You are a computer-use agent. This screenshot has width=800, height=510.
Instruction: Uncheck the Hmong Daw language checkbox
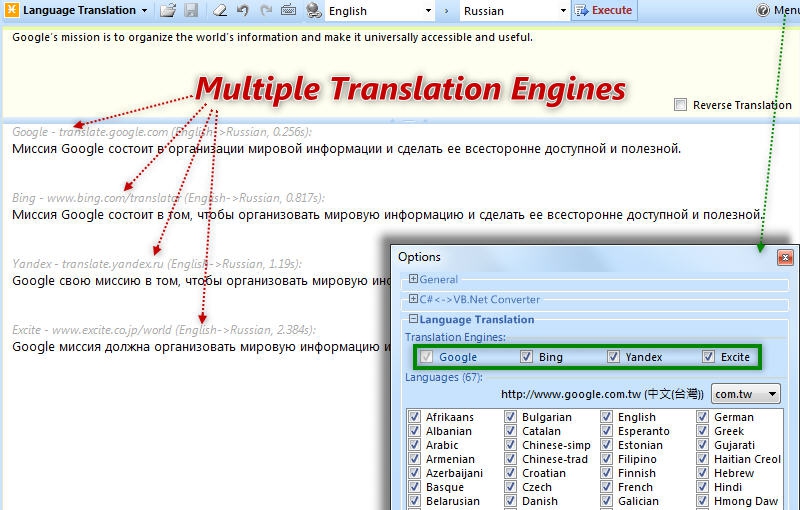pyautogui.click(x=703, y=500)
